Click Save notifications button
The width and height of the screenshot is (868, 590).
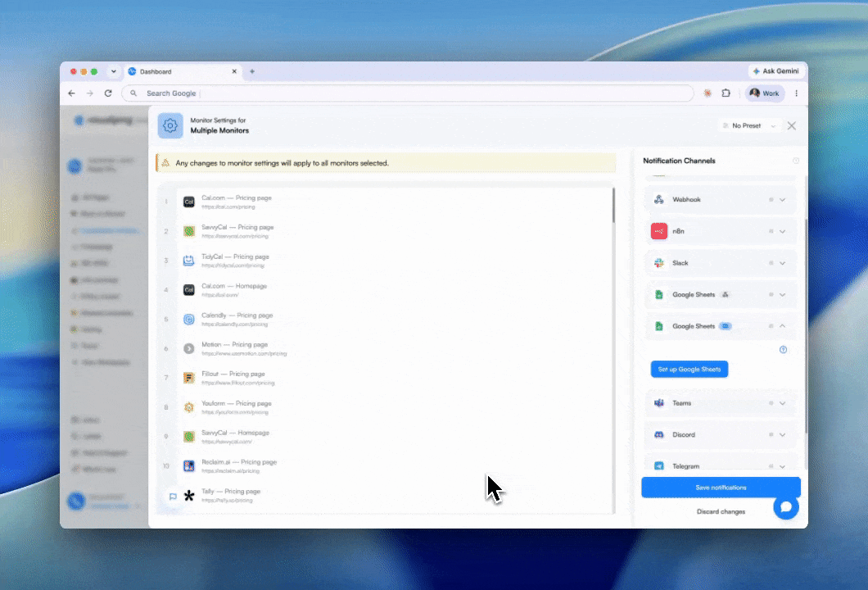(x=721, y=488)
